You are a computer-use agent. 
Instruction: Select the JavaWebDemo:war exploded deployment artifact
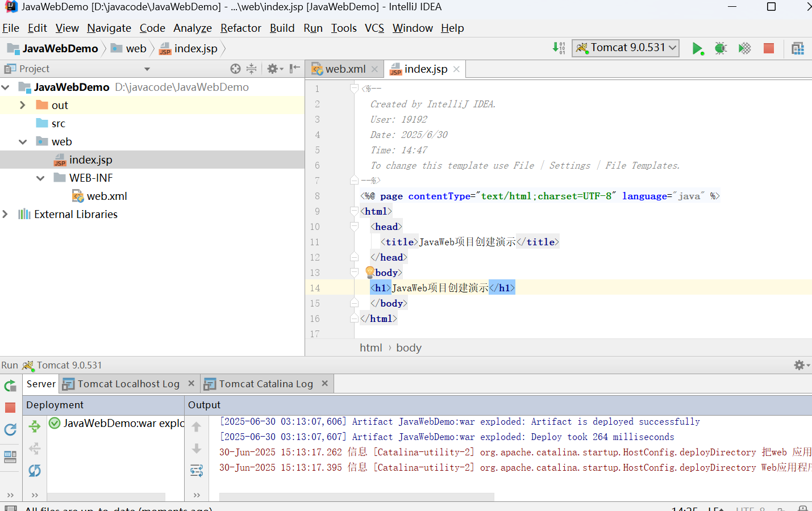pyautogui.click(x=116, y=423)
